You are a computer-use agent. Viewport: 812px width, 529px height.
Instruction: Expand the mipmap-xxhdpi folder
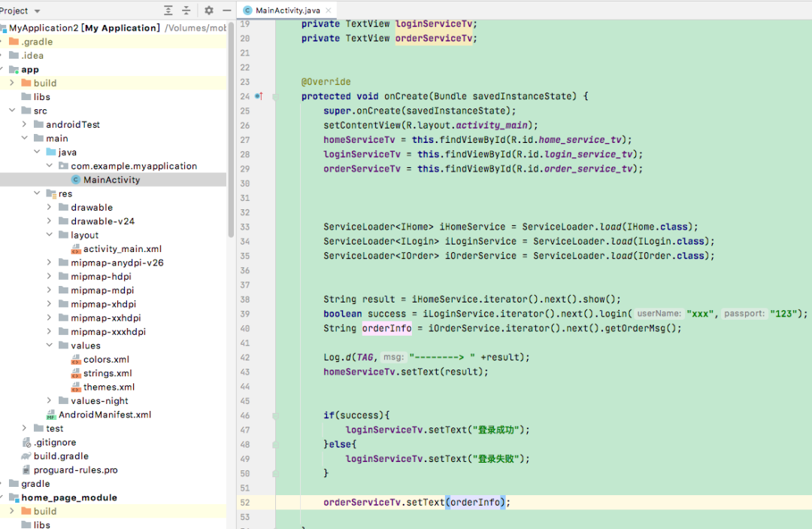pyautogui.click(x=49, y=318)
